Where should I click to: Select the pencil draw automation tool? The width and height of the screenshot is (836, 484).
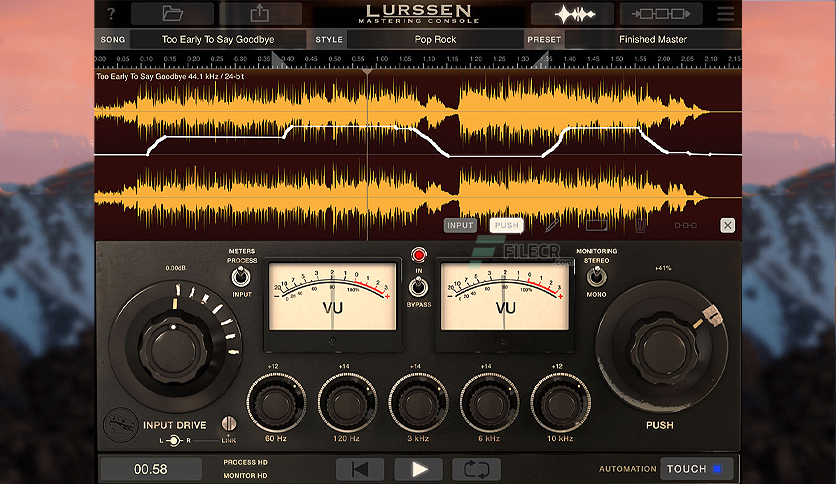point(552,225)
